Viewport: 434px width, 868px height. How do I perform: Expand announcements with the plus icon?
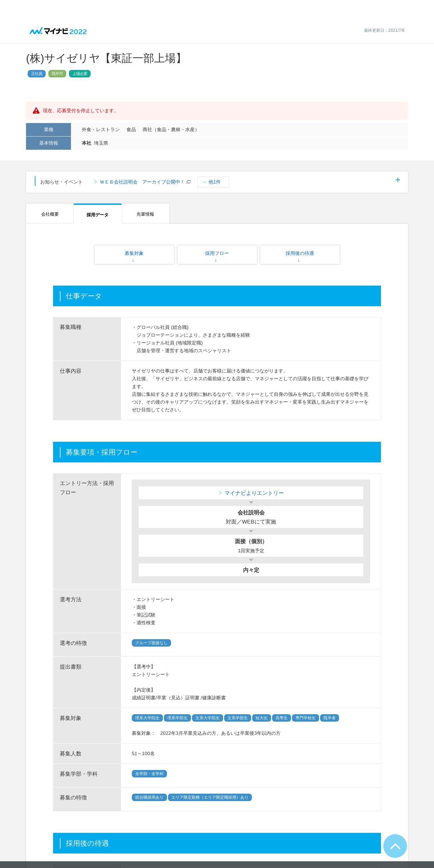(x=398, y=180)
